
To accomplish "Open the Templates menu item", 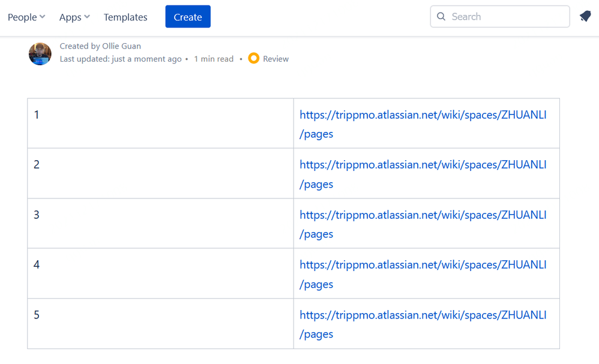I will tap(125, 17).
